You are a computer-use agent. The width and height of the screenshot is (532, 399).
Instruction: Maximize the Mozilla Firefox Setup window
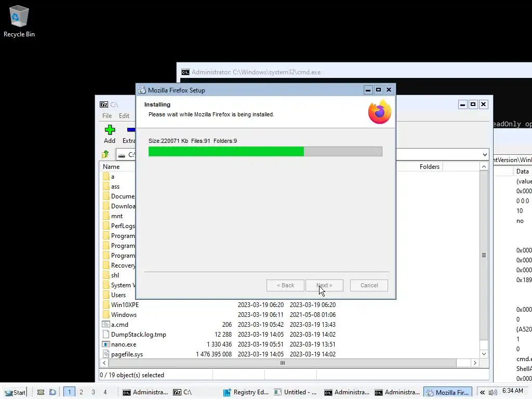pyautogui.click(x=378, y=90)
